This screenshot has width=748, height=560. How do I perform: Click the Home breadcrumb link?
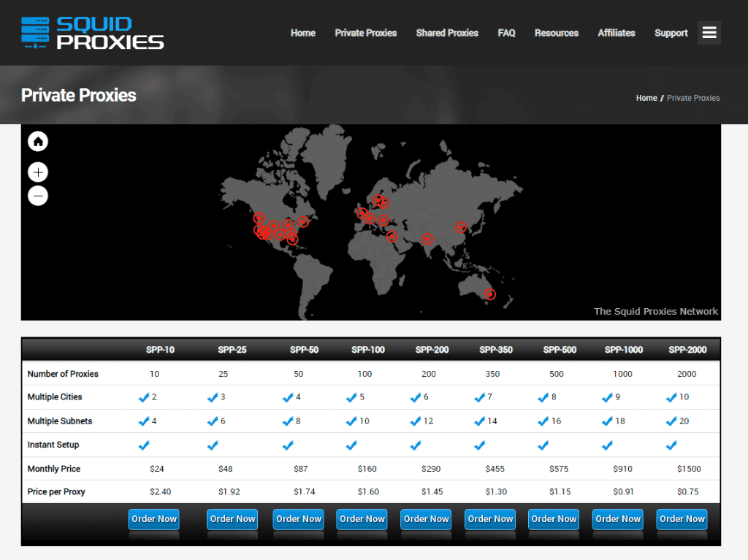coord(646,98)
